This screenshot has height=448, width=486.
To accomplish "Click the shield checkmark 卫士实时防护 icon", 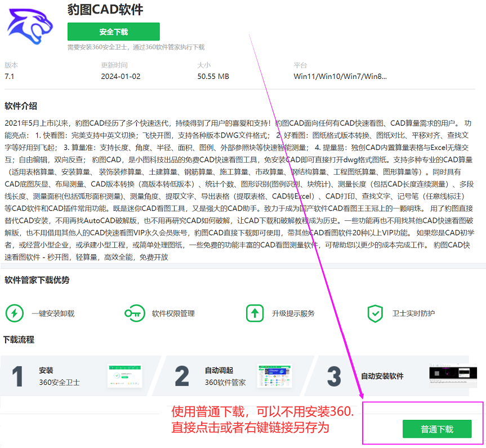I will tap(375, 314).
